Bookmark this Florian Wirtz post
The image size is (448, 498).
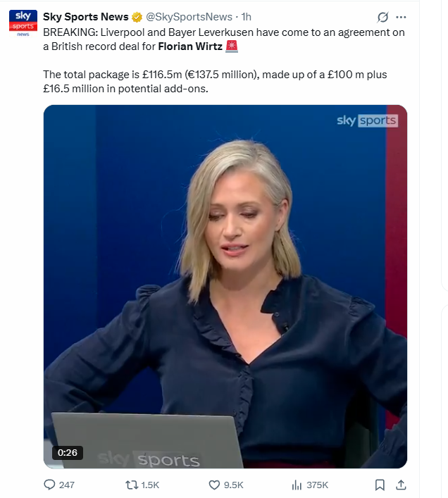click(x=380, y=485)
